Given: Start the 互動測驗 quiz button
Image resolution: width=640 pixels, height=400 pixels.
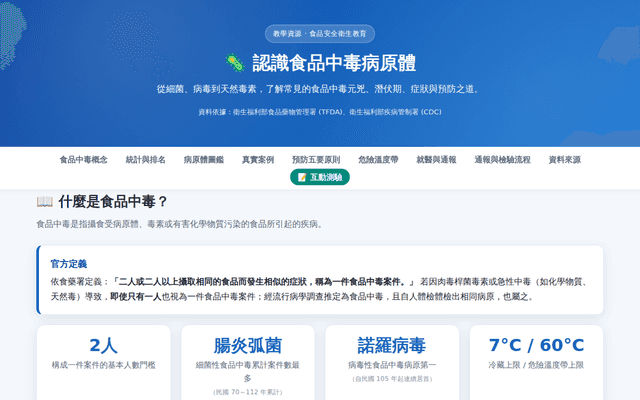Looking at the screenshot, I should pyautogui.click(x=320, y=177).
